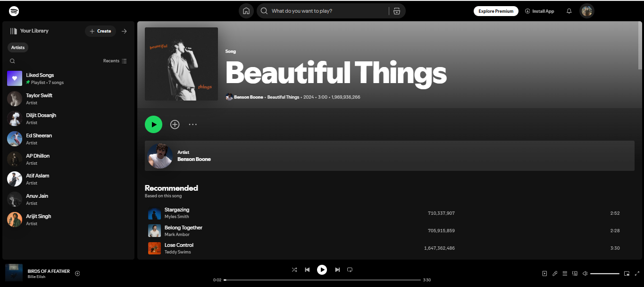Toggle repeat in player controls
The height and width of the screenshot is (287, 644).
[x=350, y=270]
